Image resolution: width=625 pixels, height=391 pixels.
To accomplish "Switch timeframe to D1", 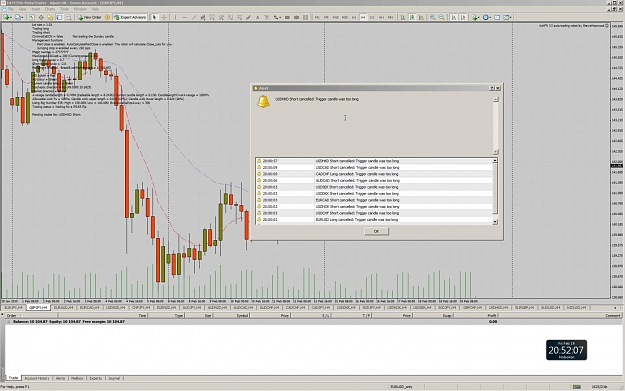I will click(x=372, y=17).
